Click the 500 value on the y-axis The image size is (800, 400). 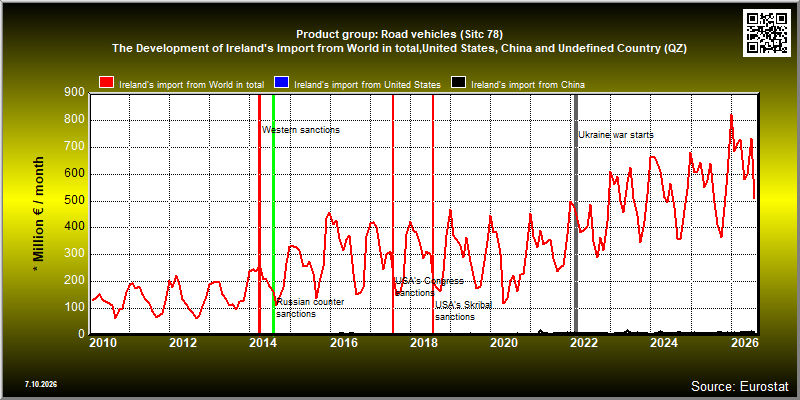74,201
